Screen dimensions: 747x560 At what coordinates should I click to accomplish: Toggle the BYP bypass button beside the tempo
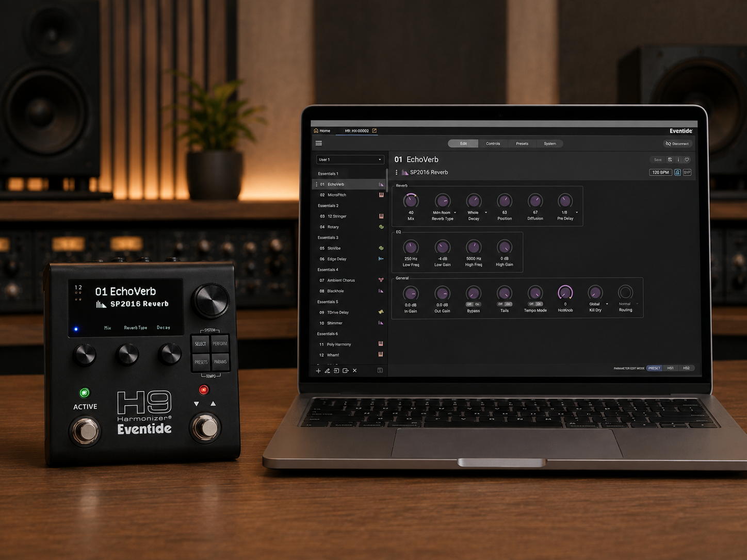687,172
